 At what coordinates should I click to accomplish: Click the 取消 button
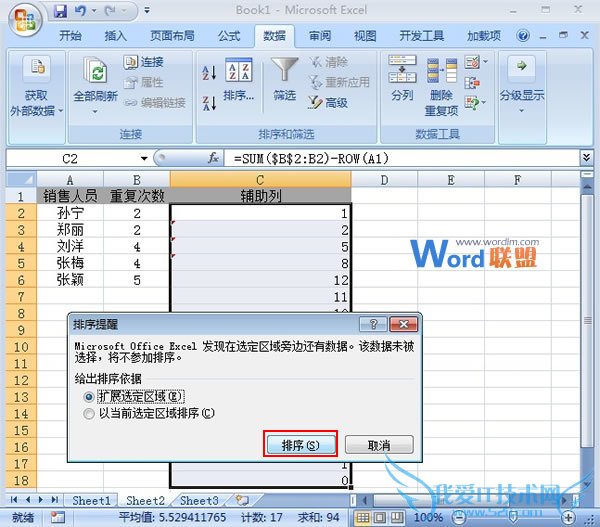click(379, 445)
